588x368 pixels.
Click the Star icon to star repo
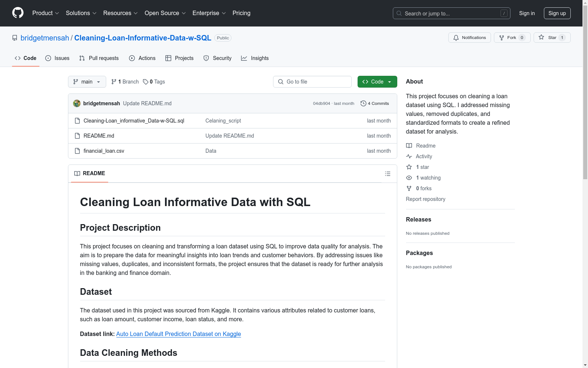[541, 37]
